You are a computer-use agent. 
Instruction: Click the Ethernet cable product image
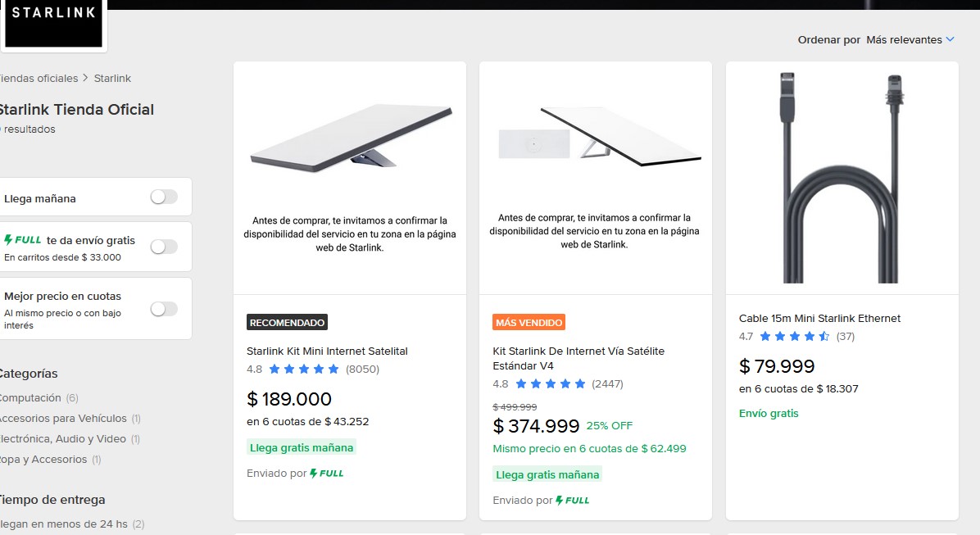[x=842, y=176]
